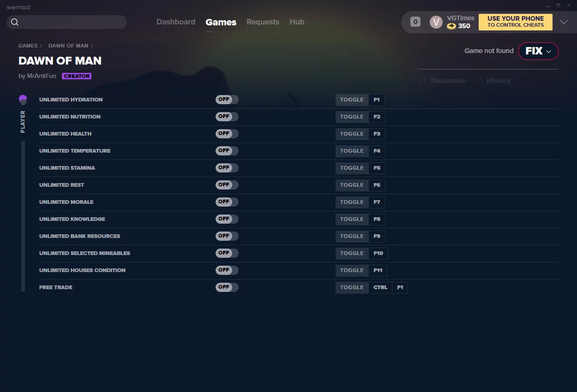
Task: Click the F11 hotkey box
Action: point(378,270)
